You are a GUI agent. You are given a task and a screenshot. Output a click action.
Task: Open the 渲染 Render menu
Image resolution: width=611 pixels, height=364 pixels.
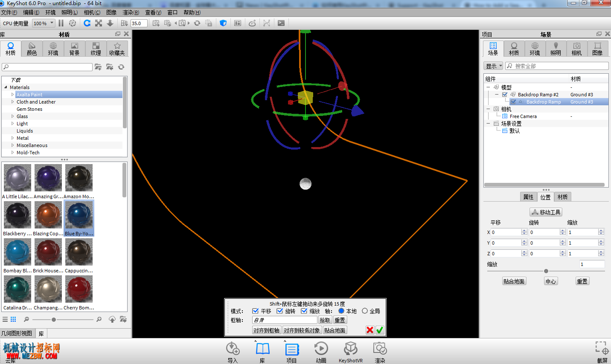pyautogui.click(x=131, y=12)
